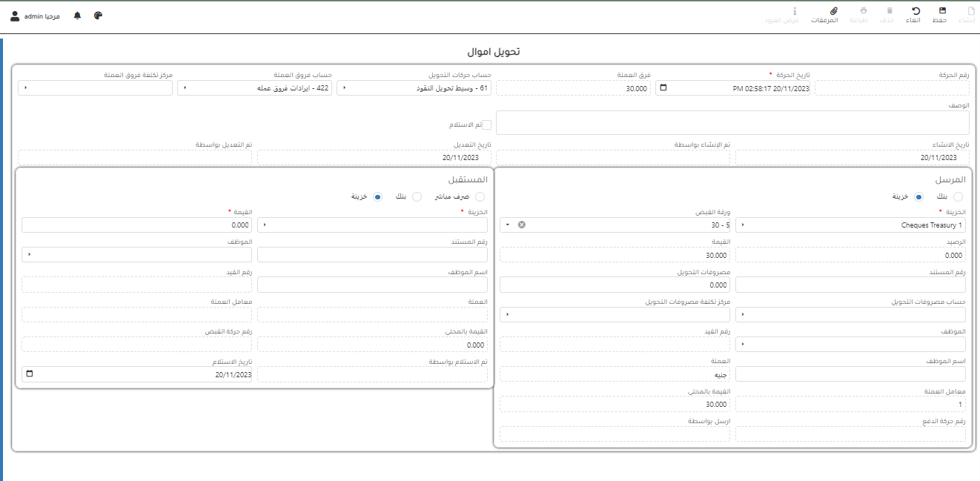The width and height of the screenshot is (980, 481).
Task: Toggle the Received (تم الاستلام) checkbox
Action: (x=486, y=125)
